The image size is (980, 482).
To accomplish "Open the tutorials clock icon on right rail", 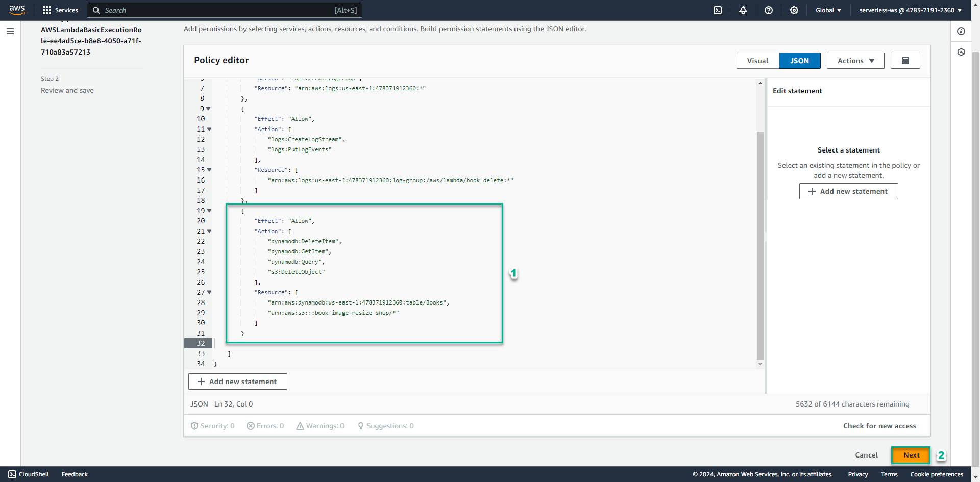I will point(961,52).
